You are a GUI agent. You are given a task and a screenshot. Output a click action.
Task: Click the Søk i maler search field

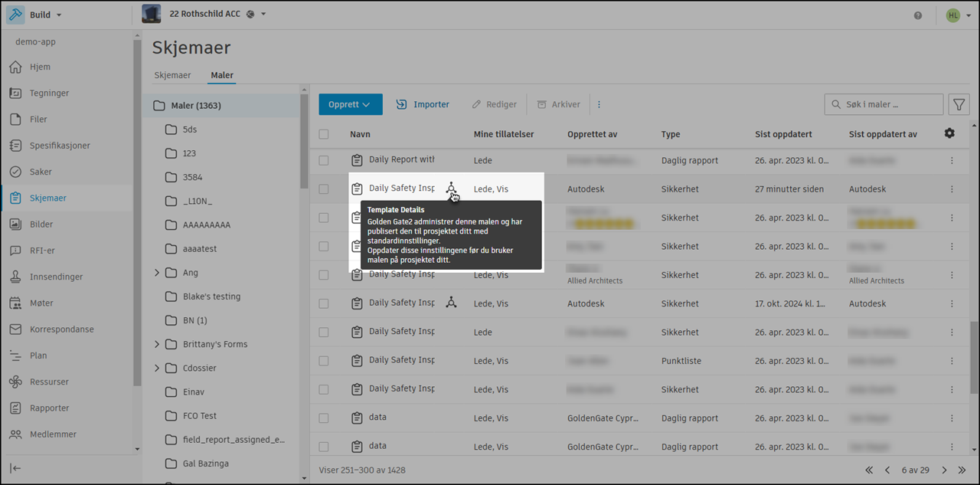click(884, 104)
